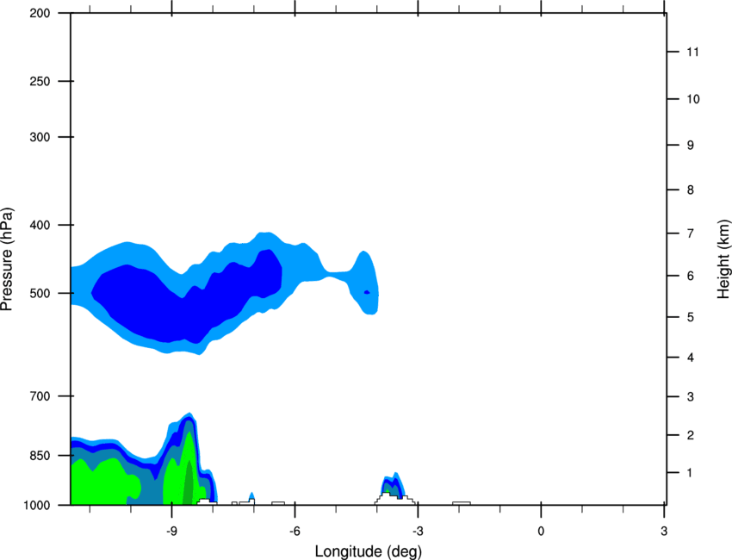Image resolution: width=732 pixels, height=560 pixels.
Task: Click the 6 km height tick label
Action: 691,276
